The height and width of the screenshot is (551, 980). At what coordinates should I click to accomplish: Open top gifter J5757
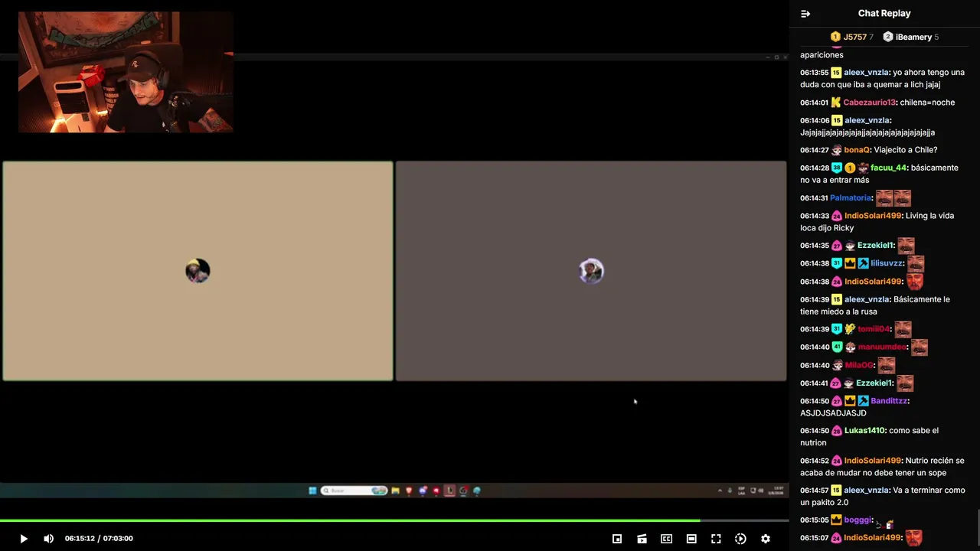(x=851, y=37)
